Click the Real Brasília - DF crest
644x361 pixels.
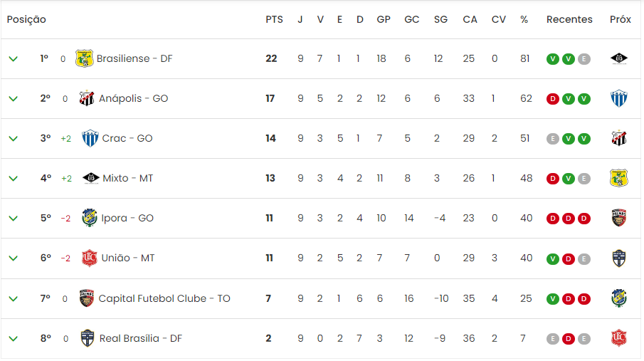click(87, 338)
